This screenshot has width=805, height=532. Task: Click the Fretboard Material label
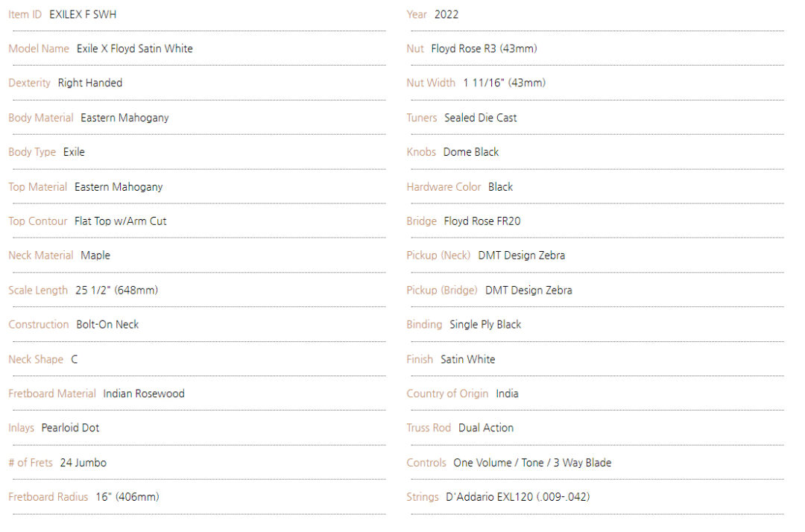coord(52,393)
